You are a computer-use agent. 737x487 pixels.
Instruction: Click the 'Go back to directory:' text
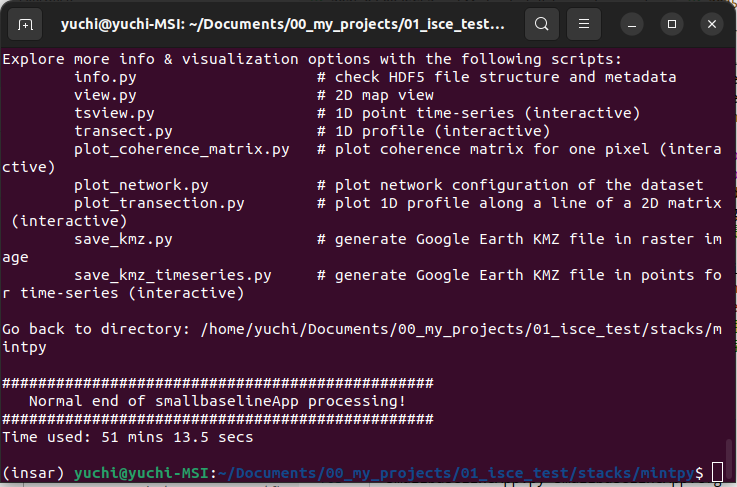(x=96, y=330)
